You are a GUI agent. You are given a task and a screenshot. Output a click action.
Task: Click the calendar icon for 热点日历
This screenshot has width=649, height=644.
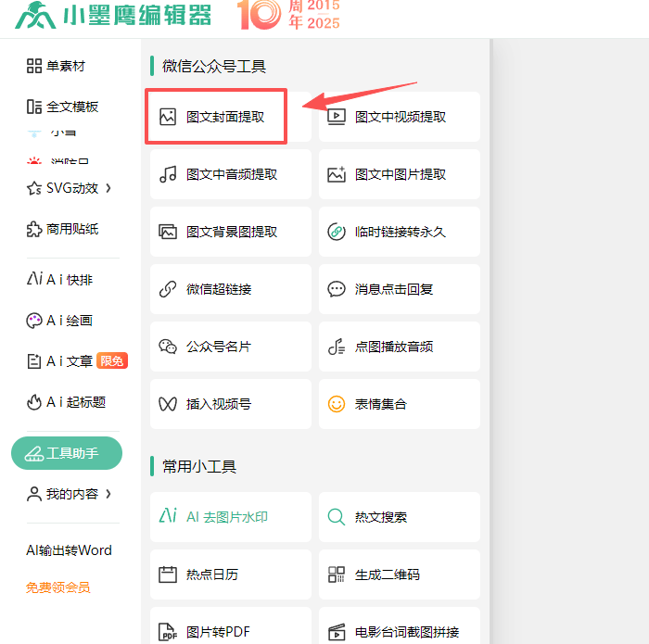168,575
